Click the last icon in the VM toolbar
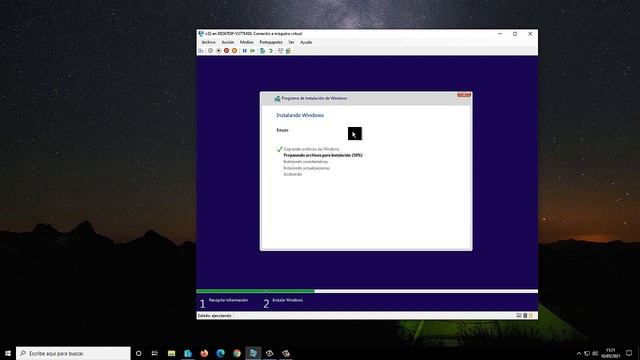Screen dimensions: 640x360 click(x=289, y=51)
